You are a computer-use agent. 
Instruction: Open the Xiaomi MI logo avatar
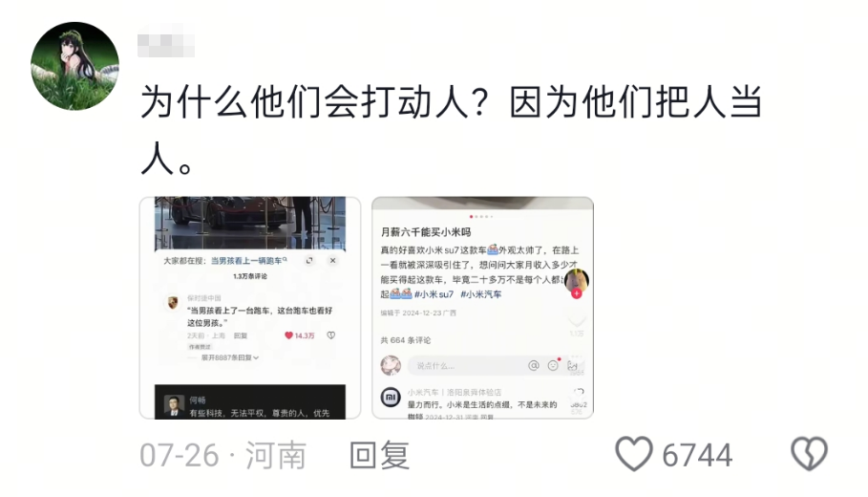point(391,397)
